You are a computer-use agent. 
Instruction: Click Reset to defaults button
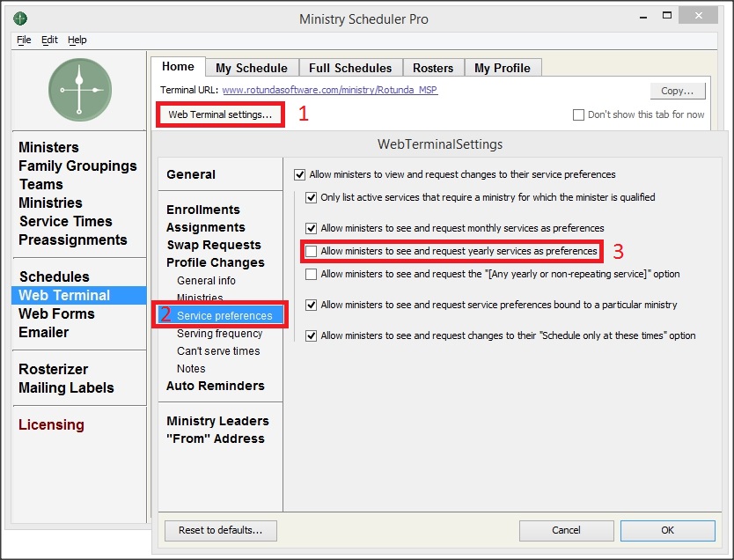[220, 530]
